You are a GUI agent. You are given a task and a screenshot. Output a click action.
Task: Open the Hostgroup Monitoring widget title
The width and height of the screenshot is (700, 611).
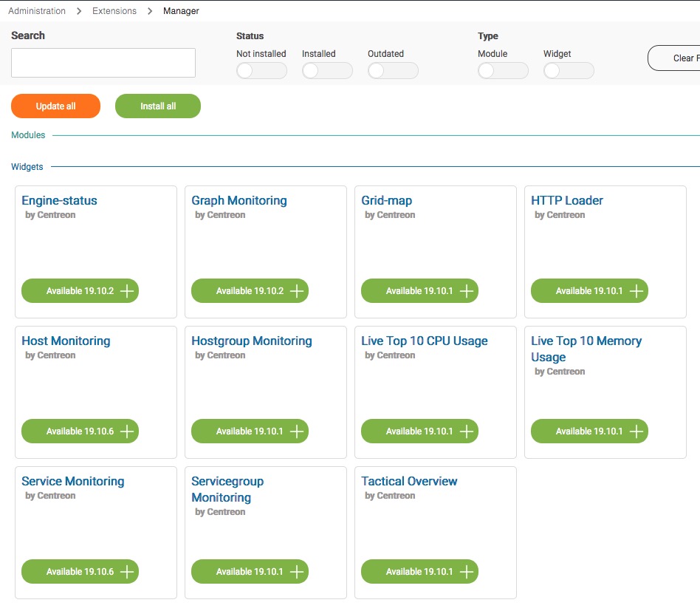251,341
